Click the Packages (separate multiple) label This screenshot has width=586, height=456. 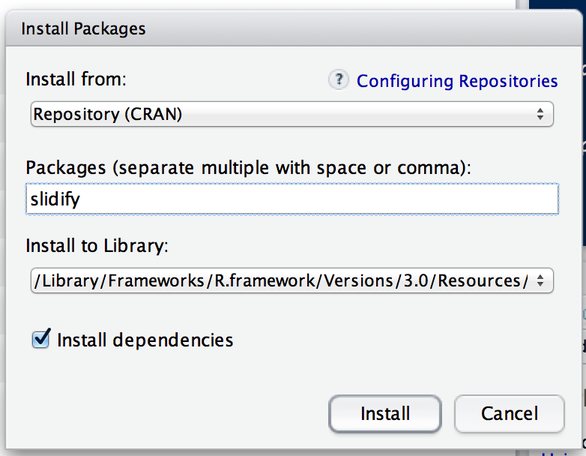pyautogui.click(x=249, y=168)
